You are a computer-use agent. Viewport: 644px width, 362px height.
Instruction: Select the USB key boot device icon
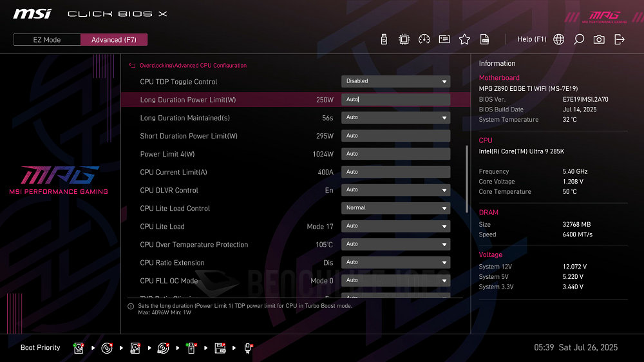click(191, 348)
